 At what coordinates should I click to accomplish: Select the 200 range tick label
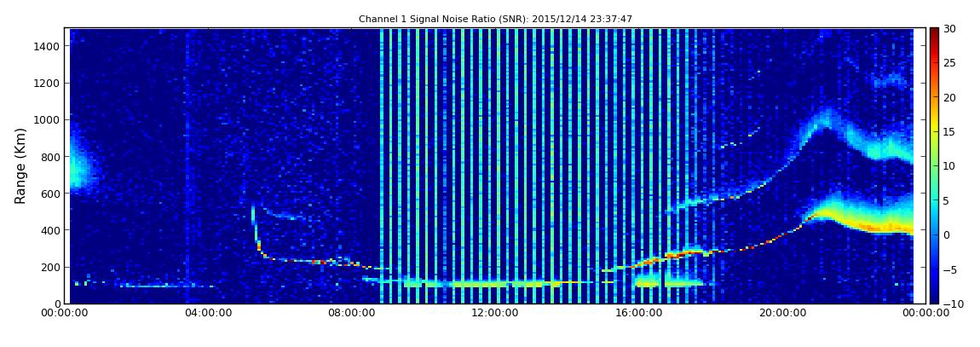50,268
